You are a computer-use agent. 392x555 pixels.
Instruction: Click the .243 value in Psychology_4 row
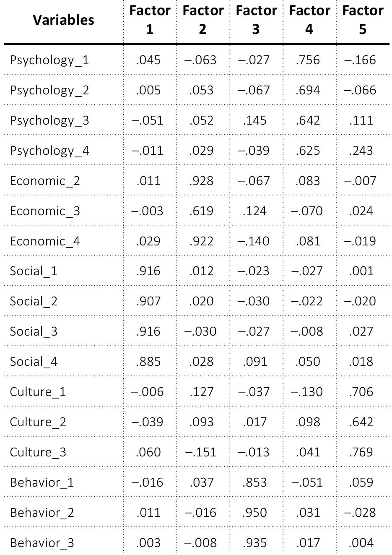tap(361, 151)
